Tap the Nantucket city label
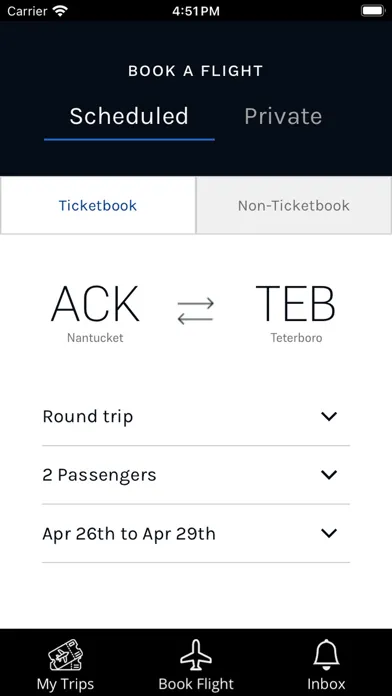 click(x=95, y=338)
